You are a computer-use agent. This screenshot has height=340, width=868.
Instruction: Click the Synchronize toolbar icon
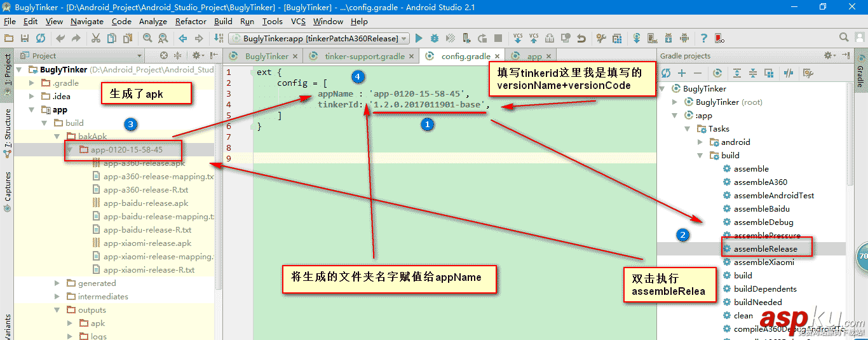[41, 39]
